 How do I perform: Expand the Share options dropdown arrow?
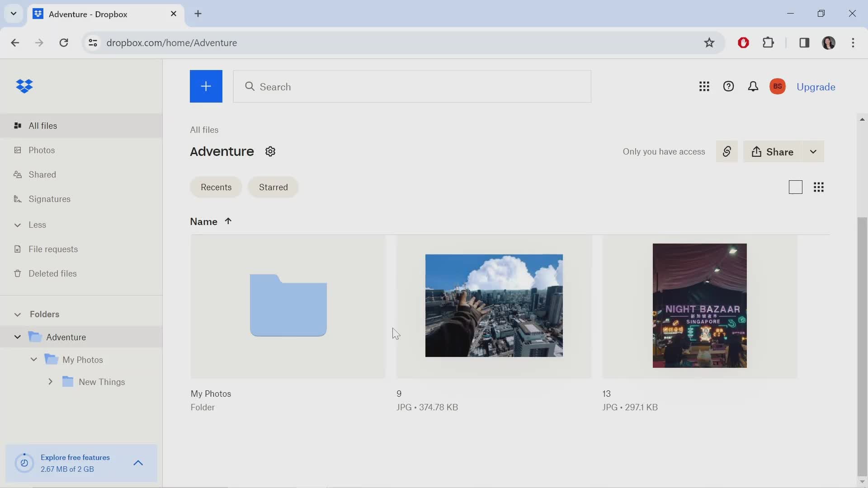813,151
